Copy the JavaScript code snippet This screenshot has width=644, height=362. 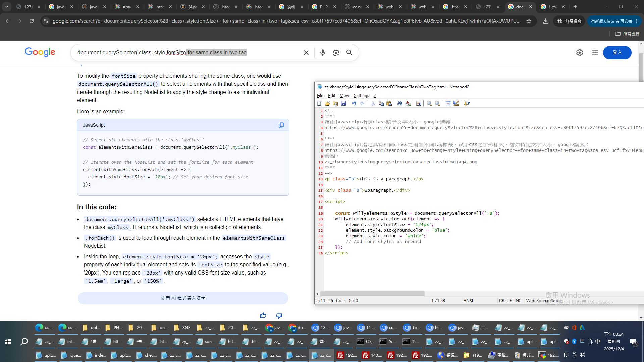[281, 125]
